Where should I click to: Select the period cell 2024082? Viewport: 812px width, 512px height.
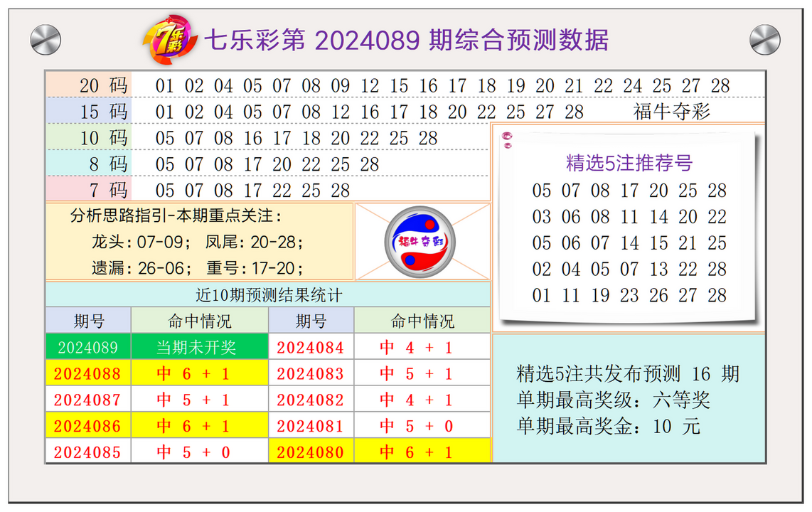pos(311,400)
